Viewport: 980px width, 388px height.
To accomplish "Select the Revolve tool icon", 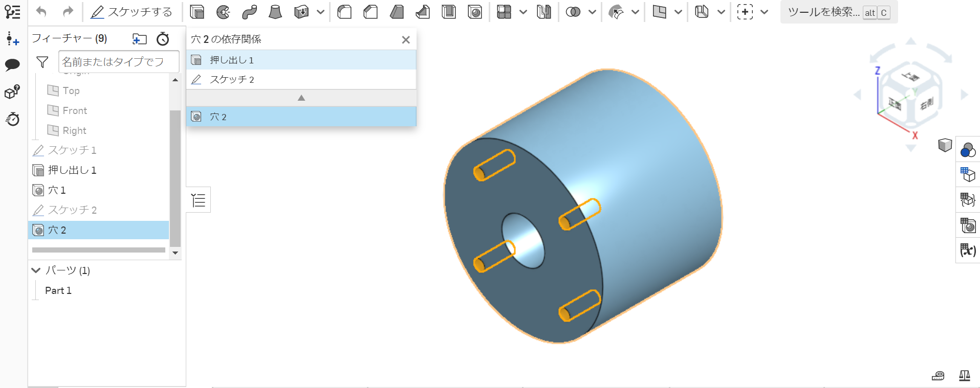I will 223,12.
